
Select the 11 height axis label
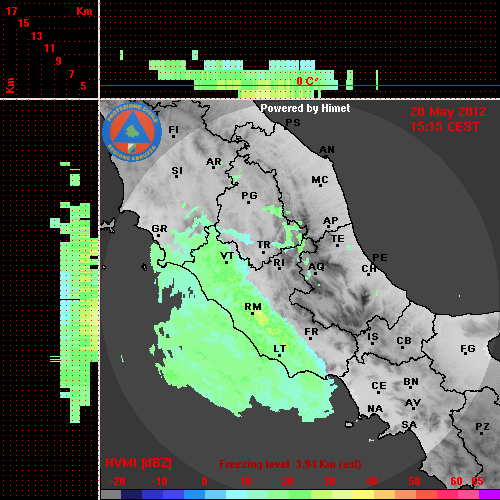(49, 48)
